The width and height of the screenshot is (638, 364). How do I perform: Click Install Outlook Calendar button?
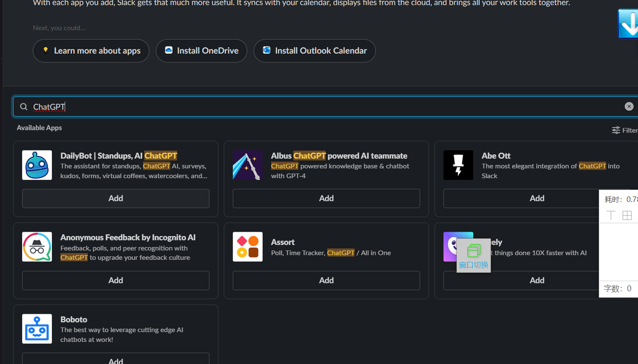(315, 50)
